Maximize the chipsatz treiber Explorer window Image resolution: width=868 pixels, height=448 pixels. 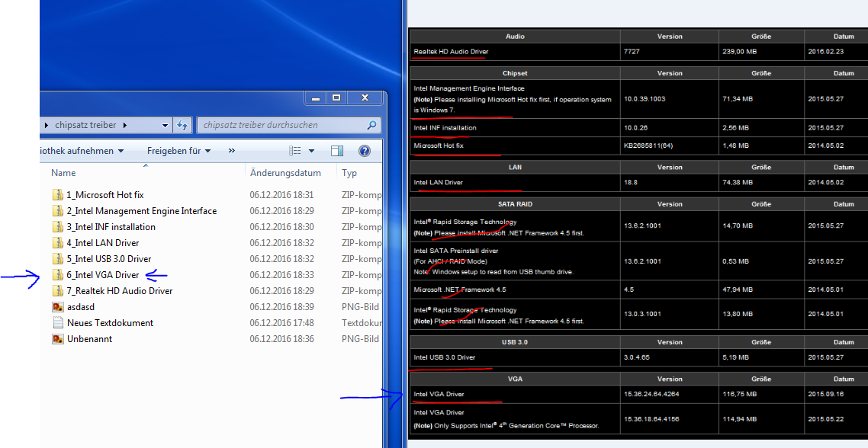[336, 98]
